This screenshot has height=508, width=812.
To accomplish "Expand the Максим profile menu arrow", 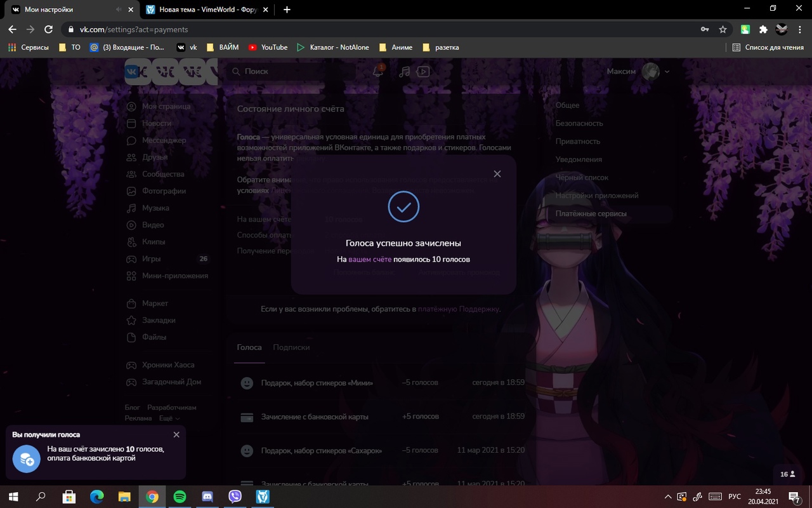I will coord(667,72).
